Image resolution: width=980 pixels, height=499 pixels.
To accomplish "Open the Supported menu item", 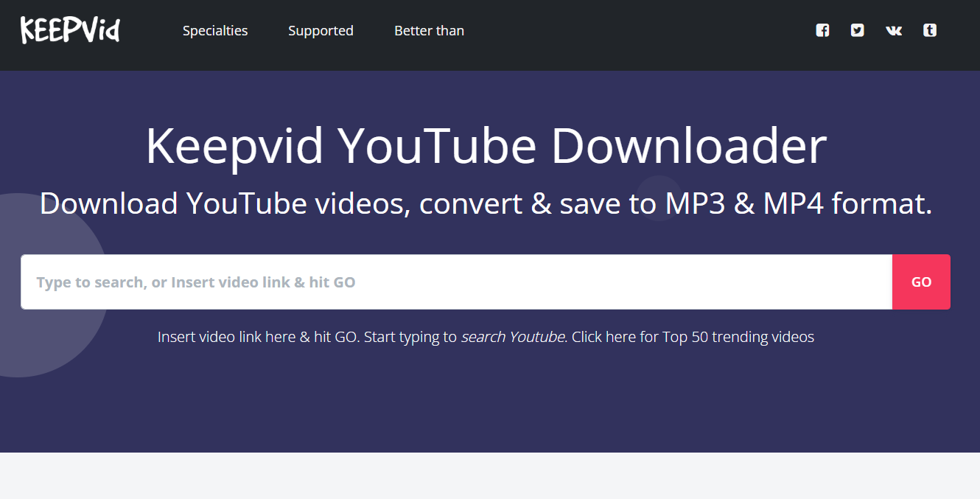I will [x=321, y=30].
